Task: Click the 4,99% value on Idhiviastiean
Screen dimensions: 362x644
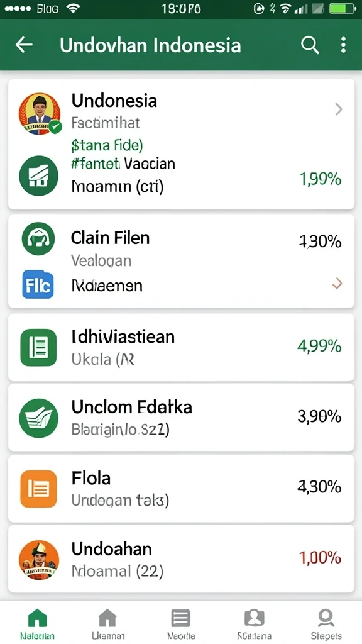Action: tap(319, 347)
